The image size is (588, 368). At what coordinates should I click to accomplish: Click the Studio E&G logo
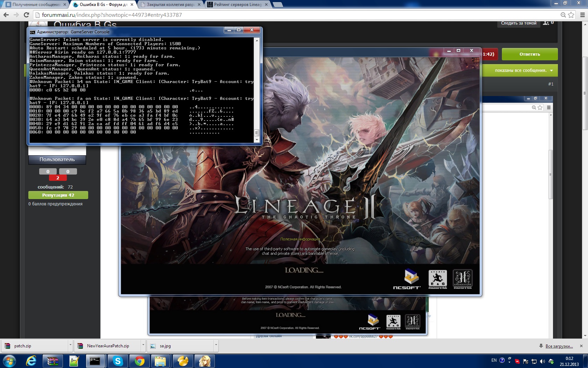437,279
